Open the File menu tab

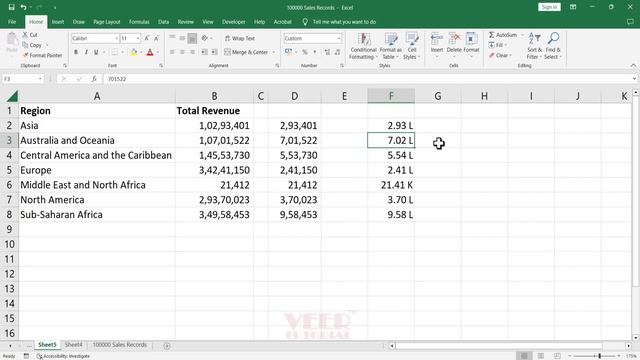coord(12,22)
